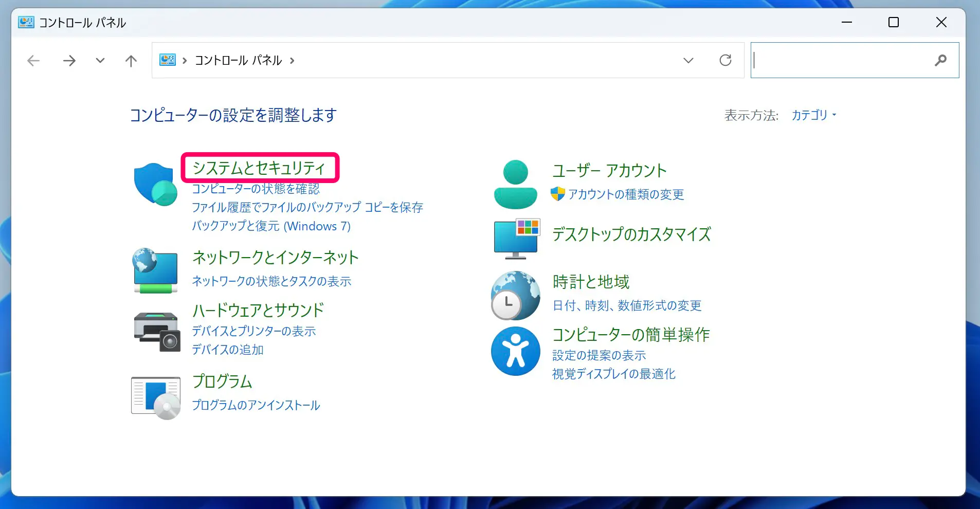Click the Desktop Customization monitor icon
Viewport: 980px width, 509px height.
point(516,239)
